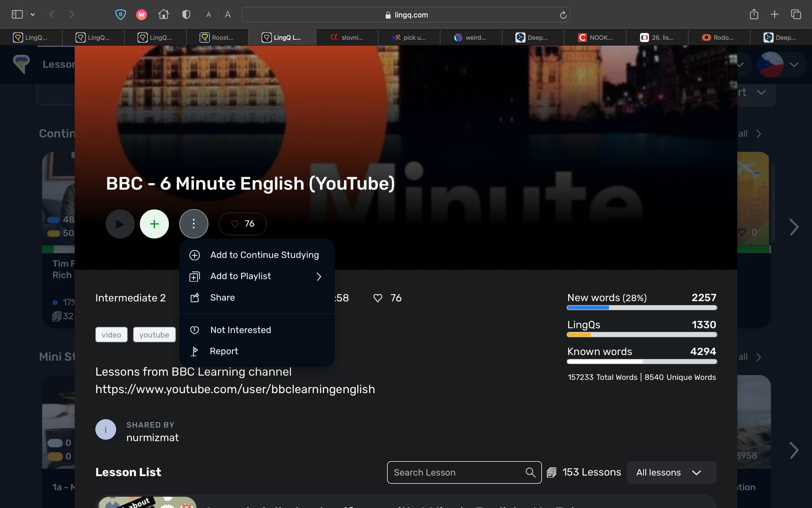Open nurmizmat's profile name

[x=152, y=438]
